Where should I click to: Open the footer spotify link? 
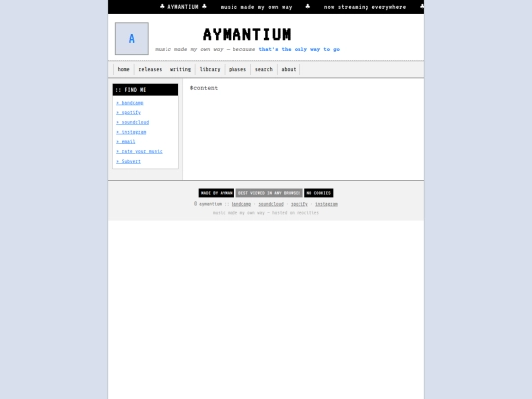tap(299, 204)
